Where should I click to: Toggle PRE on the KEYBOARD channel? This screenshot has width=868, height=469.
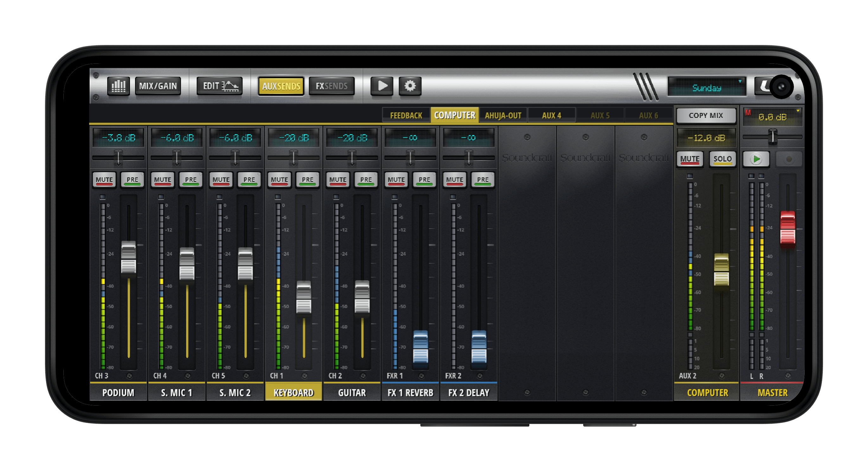tap(307, 180)
